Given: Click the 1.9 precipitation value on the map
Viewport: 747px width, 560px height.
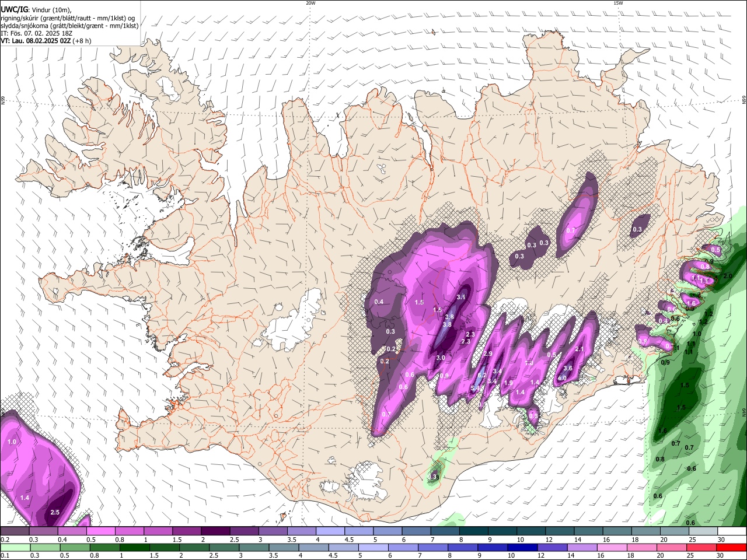Looking at the screenshot, I should click(x=508, y=383).
